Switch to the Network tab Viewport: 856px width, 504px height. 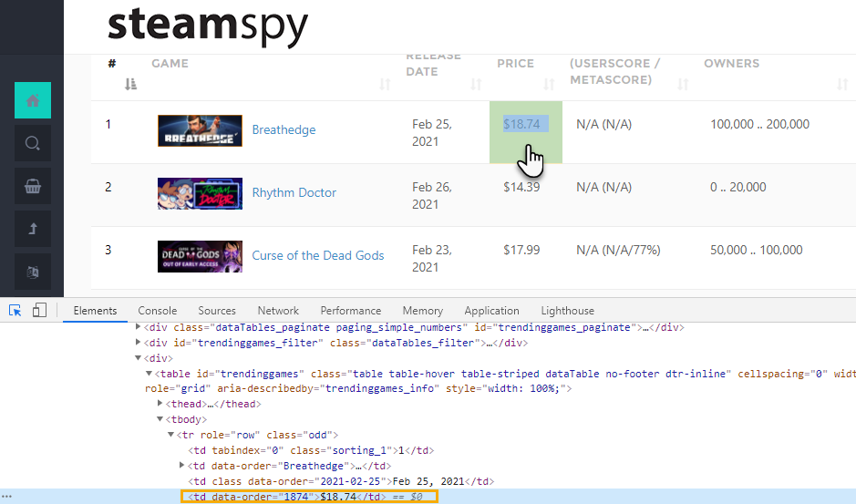click(278, 311)
